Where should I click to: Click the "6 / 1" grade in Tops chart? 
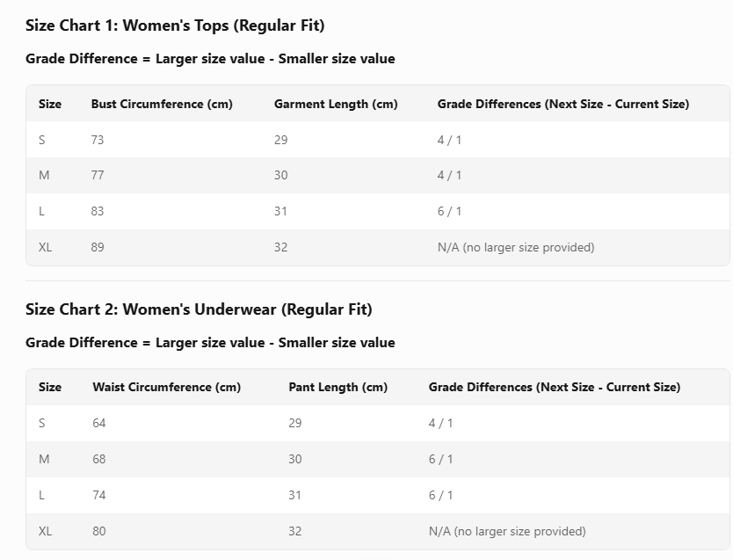(449, 211)
